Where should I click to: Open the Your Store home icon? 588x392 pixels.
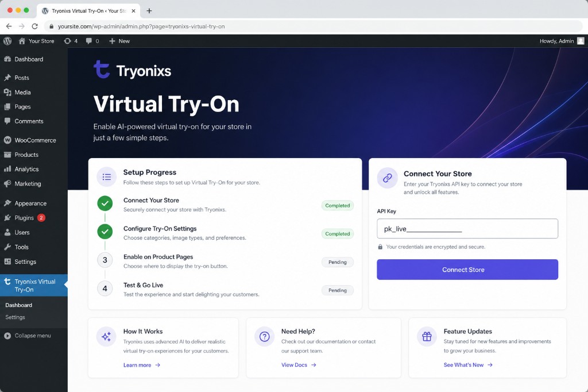point(22,41)
